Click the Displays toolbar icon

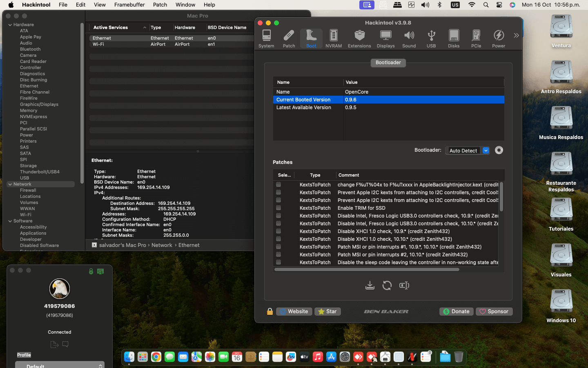(385, 39)
